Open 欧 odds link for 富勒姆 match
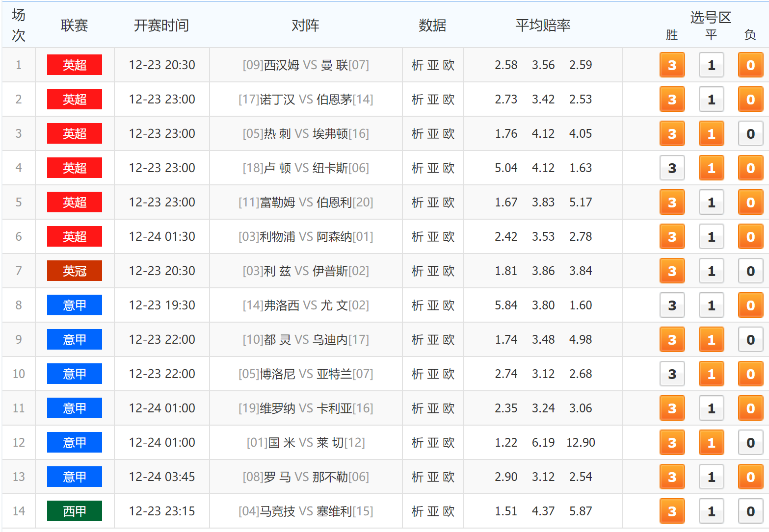Viewport: 769px width, 532px height. (x=449, y=203)
